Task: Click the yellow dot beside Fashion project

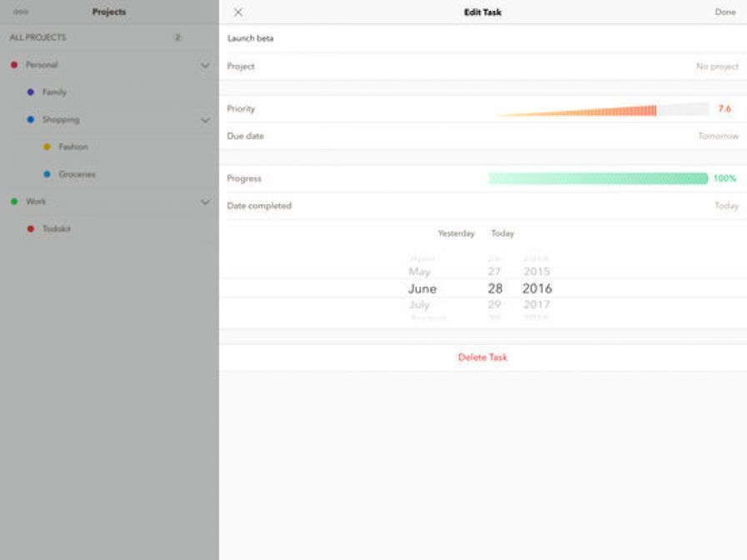Action: tap(47, 147)
